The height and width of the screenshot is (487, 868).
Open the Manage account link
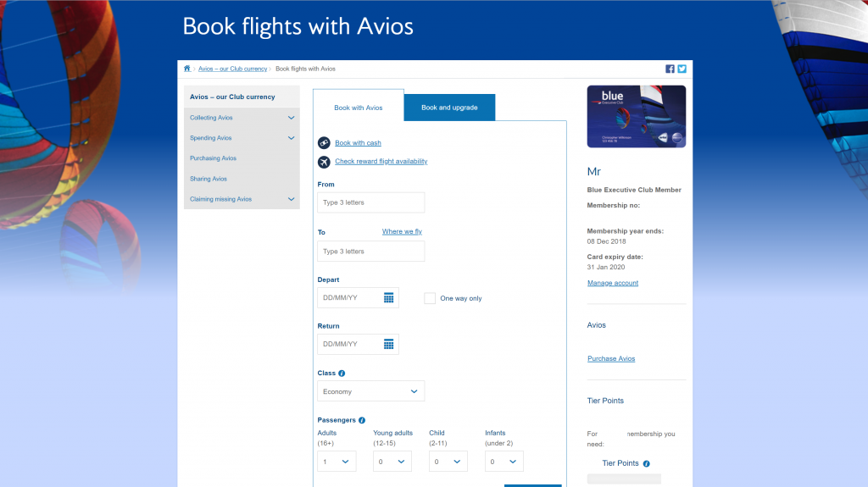pos(613,284)
